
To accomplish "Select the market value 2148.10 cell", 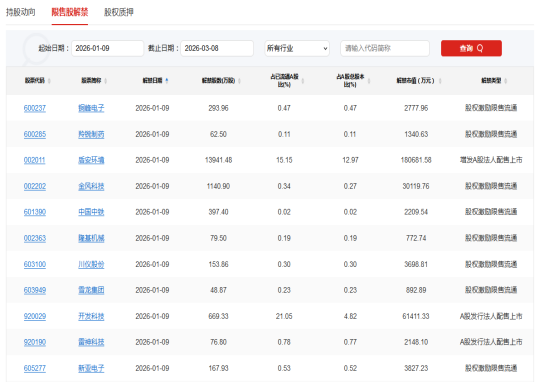I will pos(416,342).
